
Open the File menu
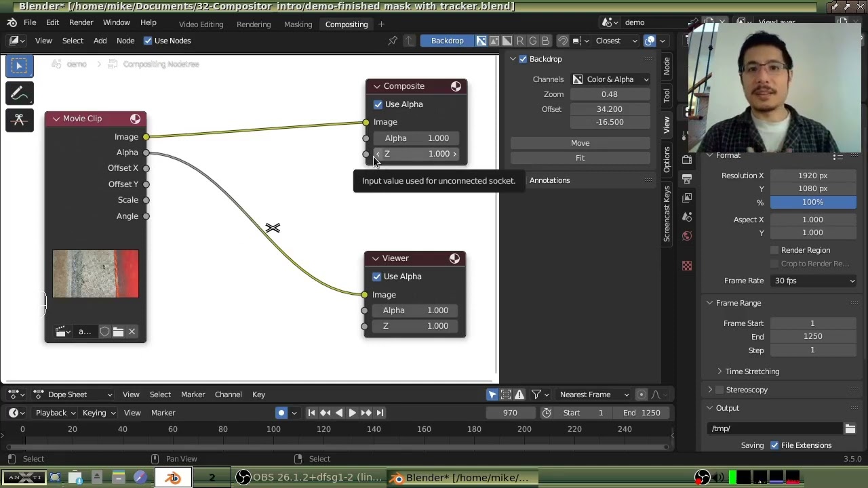pyautogui.click(x=30, y=22)
